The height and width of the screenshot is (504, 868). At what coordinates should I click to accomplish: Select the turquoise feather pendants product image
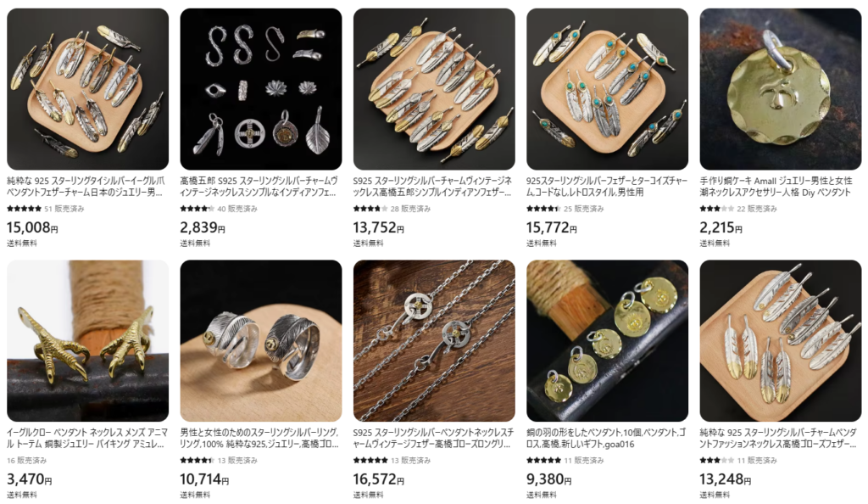tap(607, 88)
